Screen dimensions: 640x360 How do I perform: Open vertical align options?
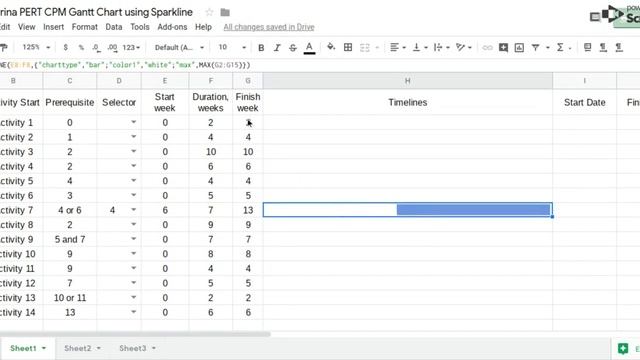click(420, 47)
